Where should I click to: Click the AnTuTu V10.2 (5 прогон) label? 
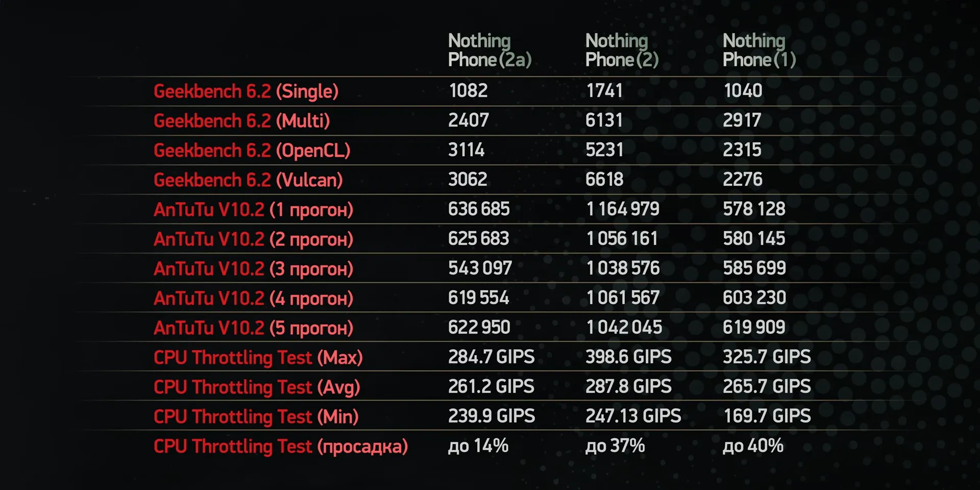253,328
